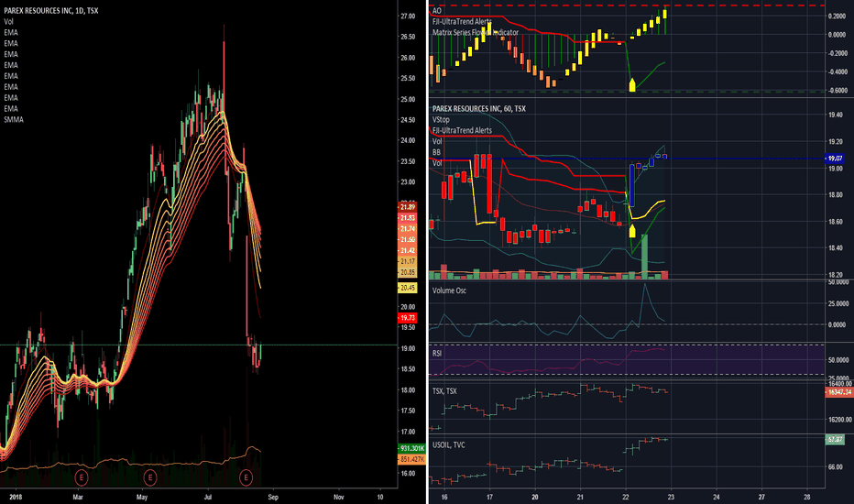Image resolution: width=854 pixels, height=504 pixels.
Task: Click the 19.73 red SMMA price tag
Action: point(408,318)
